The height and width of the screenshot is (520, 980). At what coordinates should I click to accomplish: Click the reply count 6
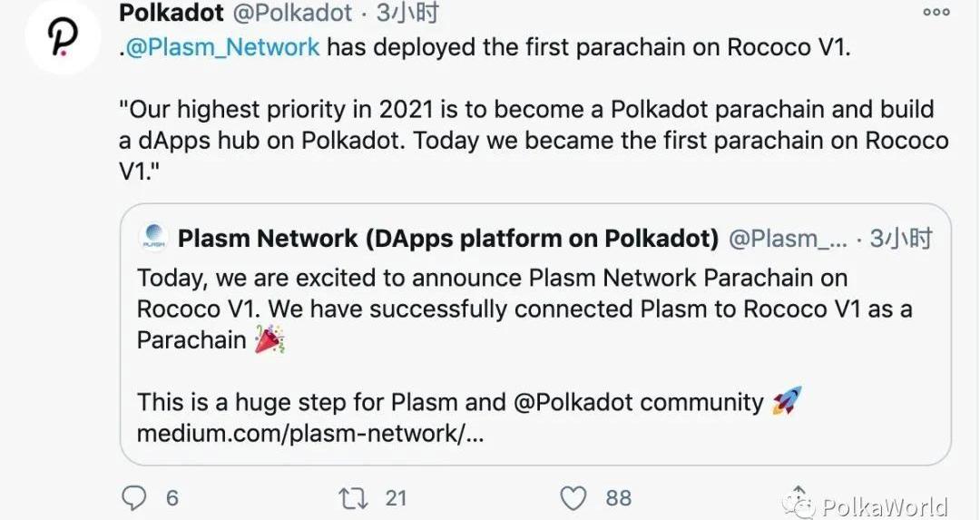[171, 498]
